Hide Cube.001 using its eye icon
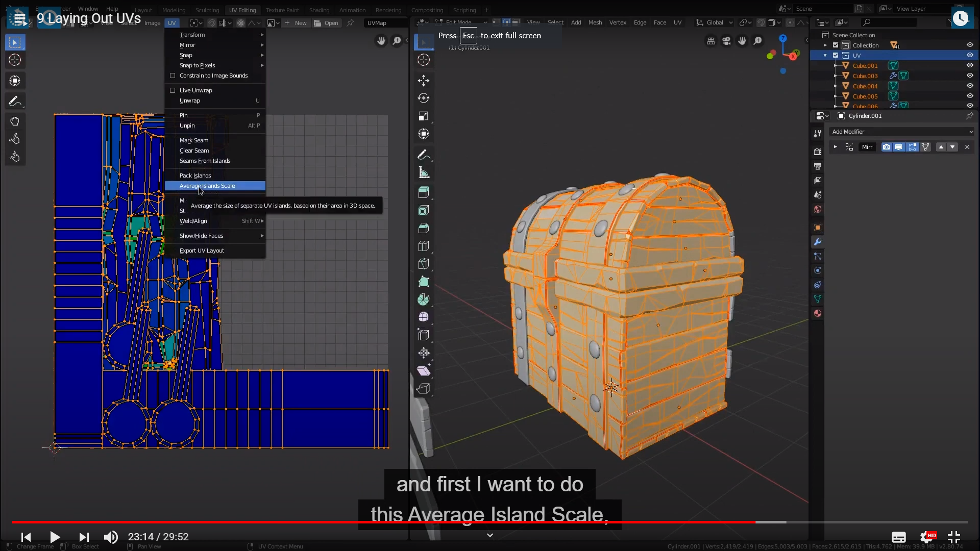 click(970, 65)
